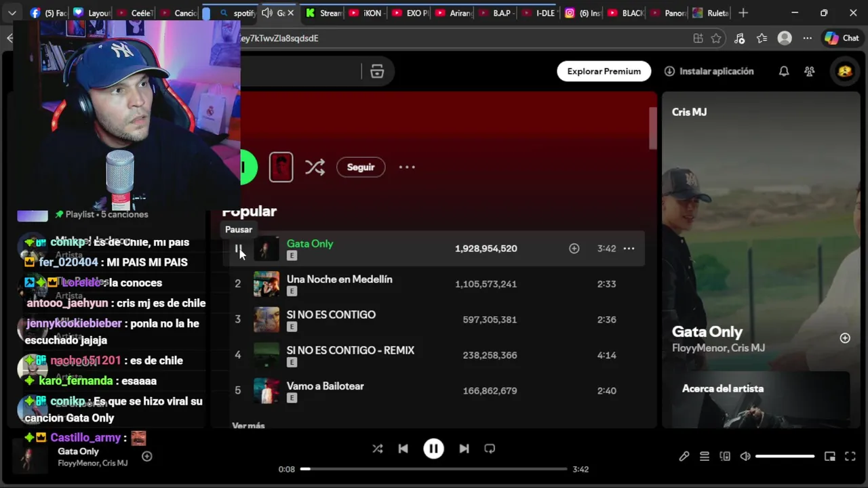Open the split screen browser icon
The width and height of the screenshot is (868, 488).
[x=698, y=39]
